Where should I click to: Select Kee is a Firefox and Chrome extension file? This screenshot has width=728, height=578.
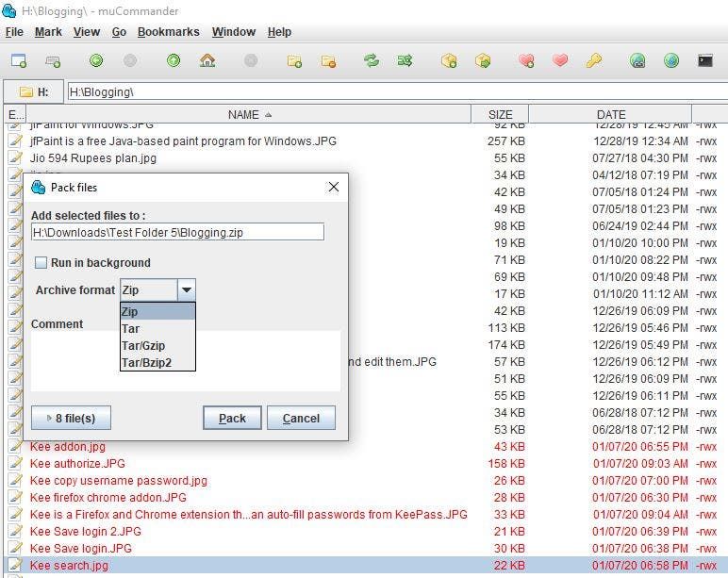click(x=248, y=515)
